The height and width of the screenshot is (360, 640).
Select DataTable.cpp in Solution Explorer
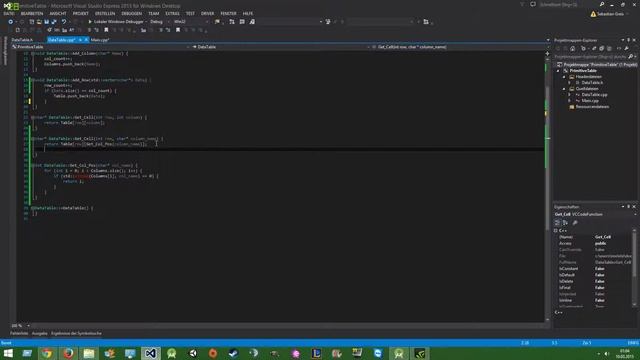click(x=594, y=95)
